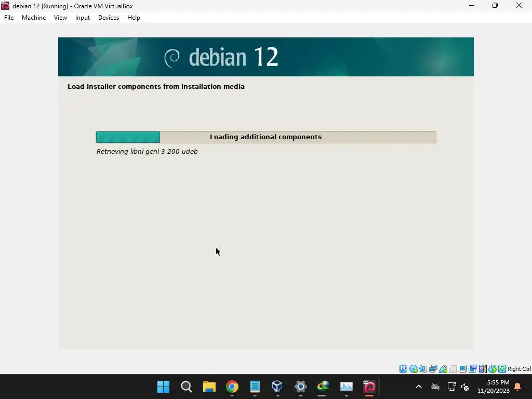Click the muted volume tray icon
Screen dimensions: 532x399
[465, 387]
